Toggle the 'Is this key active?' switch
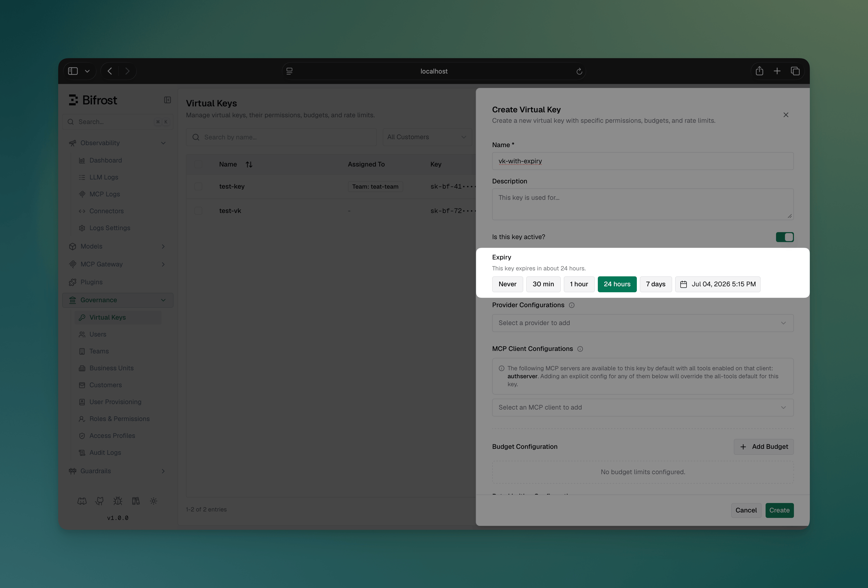The image size is (868, 588). pos(785,237)
